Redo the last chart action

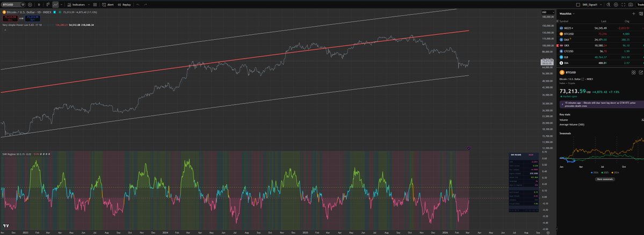point(145,4)
